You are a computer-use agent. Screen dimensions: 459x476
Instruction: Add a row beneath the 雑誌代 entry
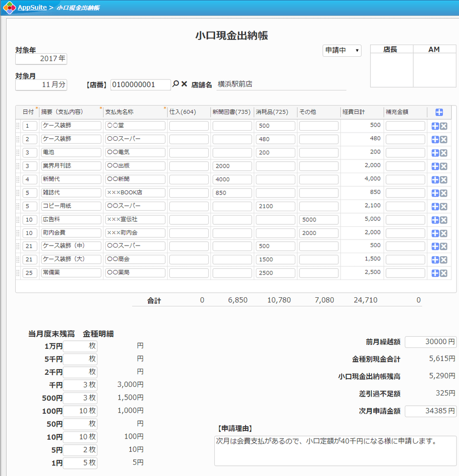tap(435, 192)
